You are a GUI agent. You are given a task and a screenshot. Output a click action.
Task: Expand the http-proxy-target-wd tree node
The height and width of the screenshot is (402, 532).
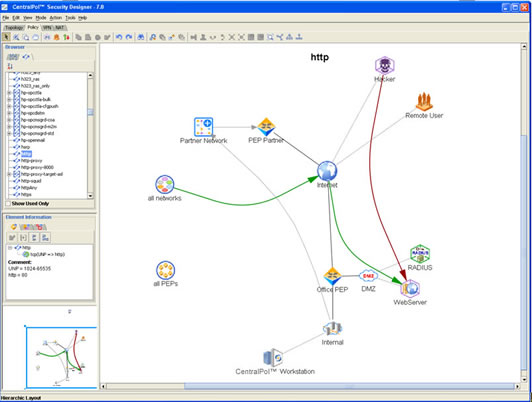pyautogui.click(x=10, y=174)
